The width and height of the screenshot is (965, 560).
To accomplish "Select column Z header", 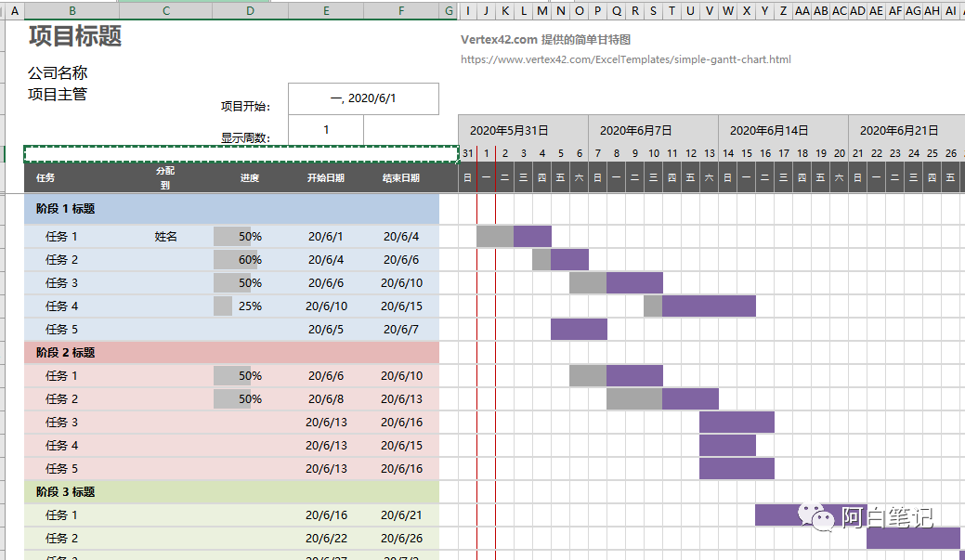I will (784, 10).
